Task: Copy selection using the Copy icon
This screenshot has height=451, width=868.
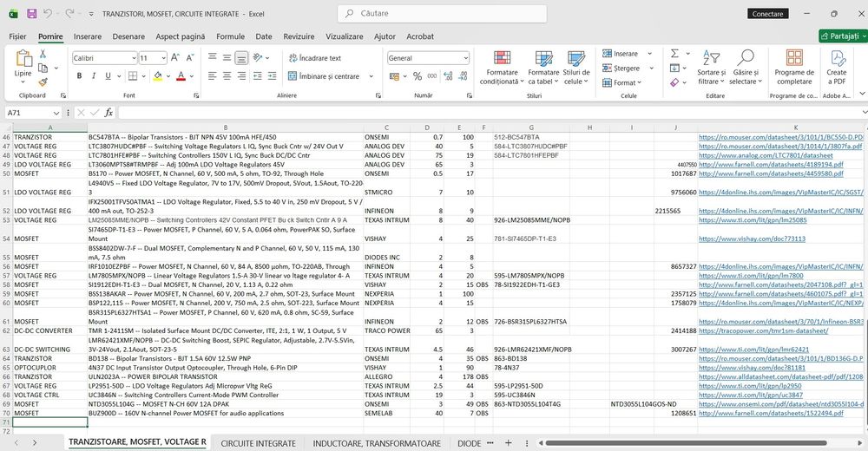Action: (x=43, y=68)
